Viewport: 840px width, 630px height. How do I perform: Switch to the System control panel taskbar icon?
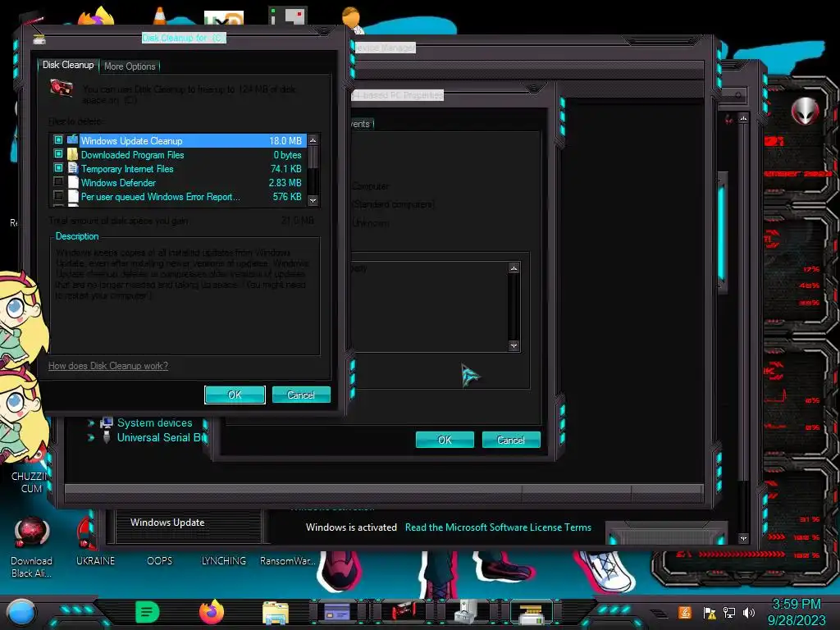(x=337, y=612)
